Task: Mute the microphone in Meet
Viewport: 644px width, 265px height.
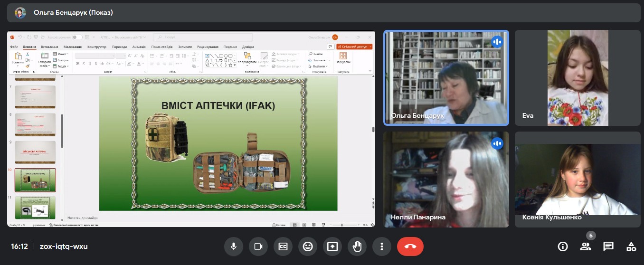Action: pyautogui.click(x=233, y=246)
